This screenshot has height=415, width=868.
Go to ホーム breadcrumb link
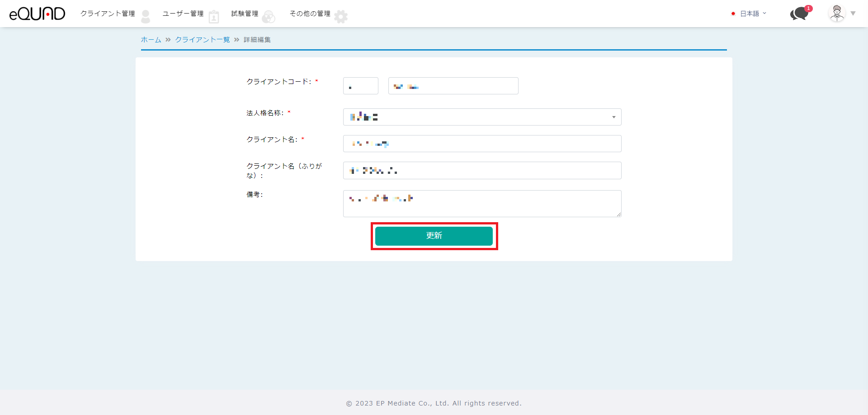tap(151, 40)
